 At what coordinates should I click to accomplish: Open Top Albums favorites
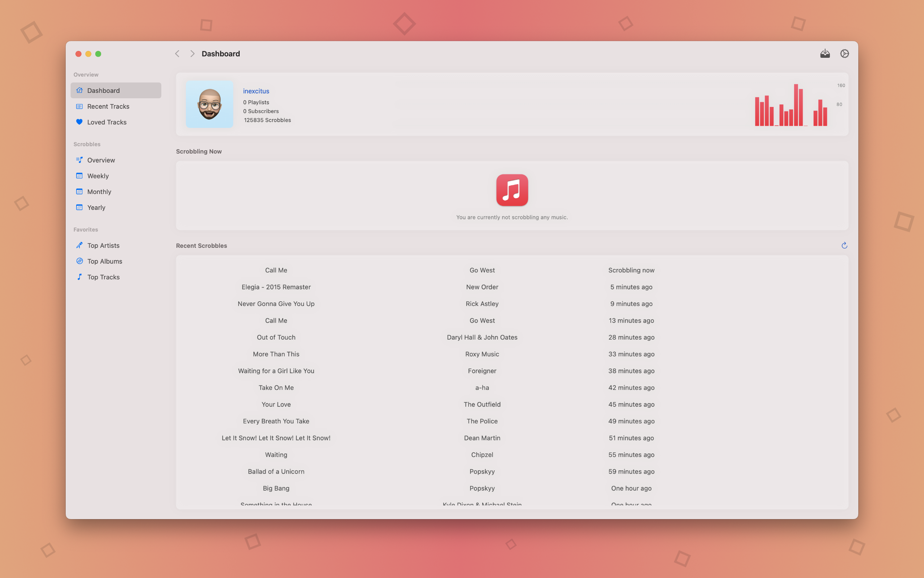coord(116,261)
